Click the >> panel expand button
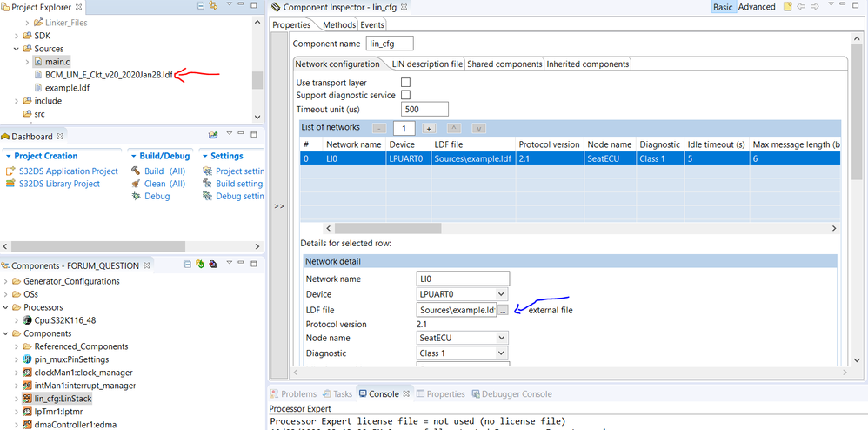This screenshot has width=868, height=430. click(279, 205)
